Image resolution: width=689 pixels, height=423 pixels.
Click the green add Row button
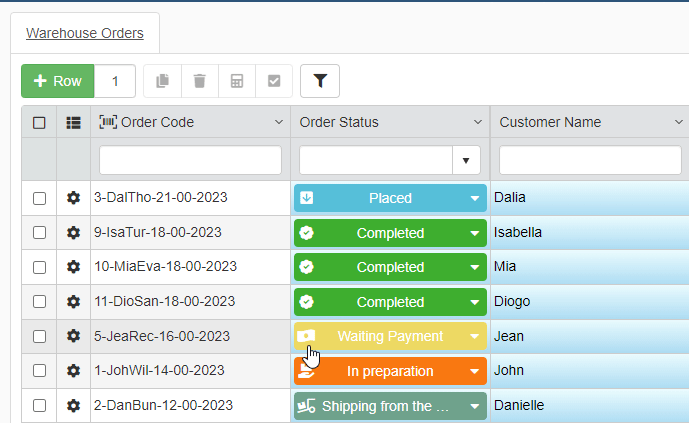click(x=58, y=81)
